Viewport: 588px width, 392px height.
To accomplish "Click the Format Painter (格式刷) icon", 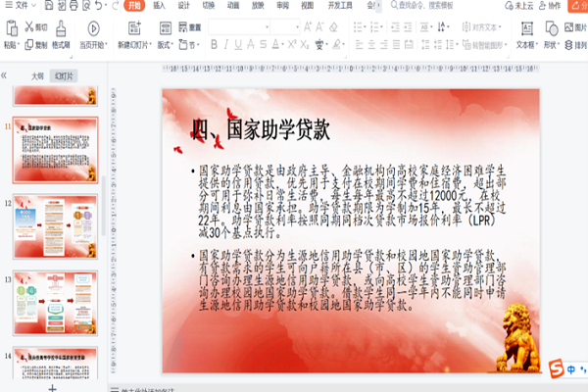I will click(60, 28).
